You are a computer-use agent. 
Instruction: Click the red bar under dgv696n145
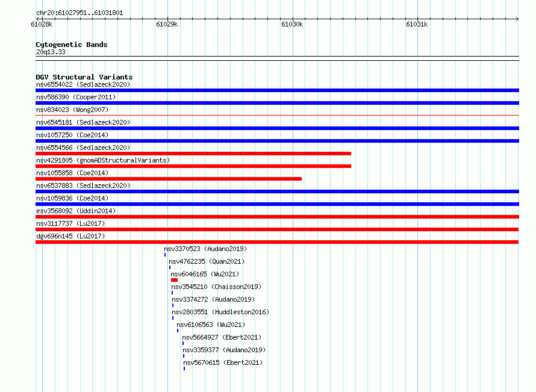[277, 242]
